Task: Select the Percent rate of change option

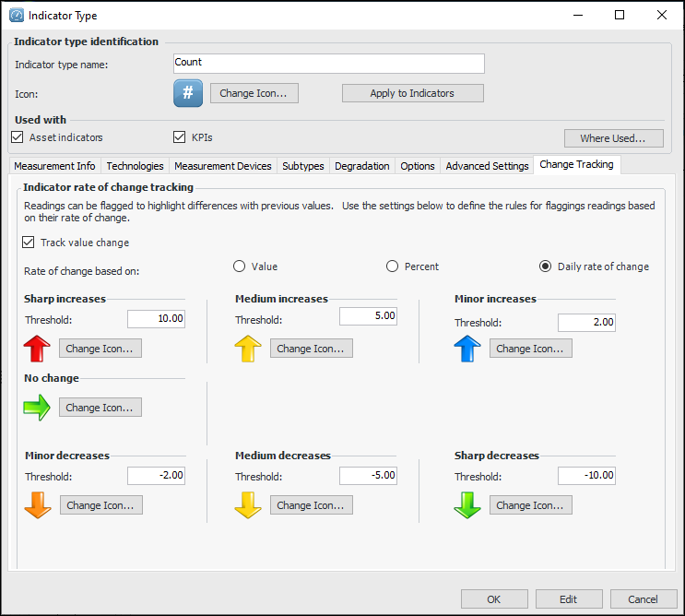Action: (393, 267)
